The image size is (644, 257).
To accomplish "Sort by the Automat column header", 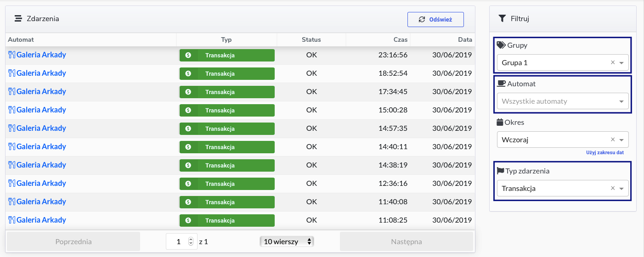I will [x=91, y=39].
